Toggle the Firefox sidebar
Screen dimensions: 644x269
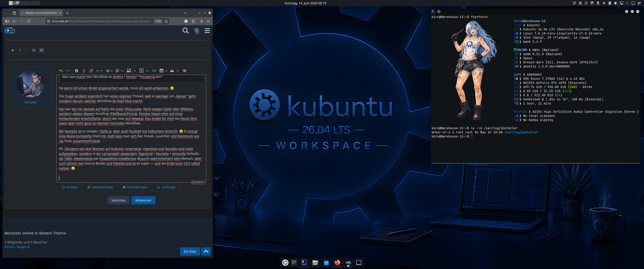coord(7,21)
